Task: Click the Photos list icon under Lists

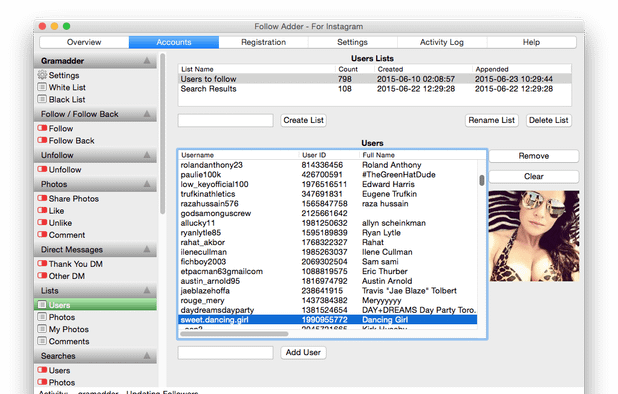Action: pos(42,317)
